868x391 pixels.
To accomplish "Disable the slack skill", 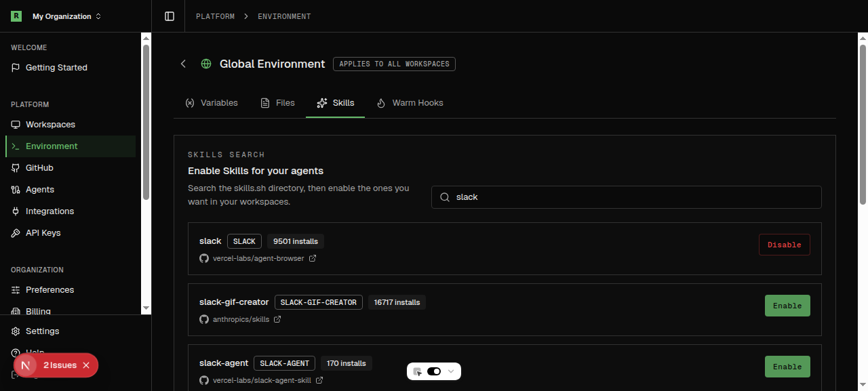I will coord(784,245).
